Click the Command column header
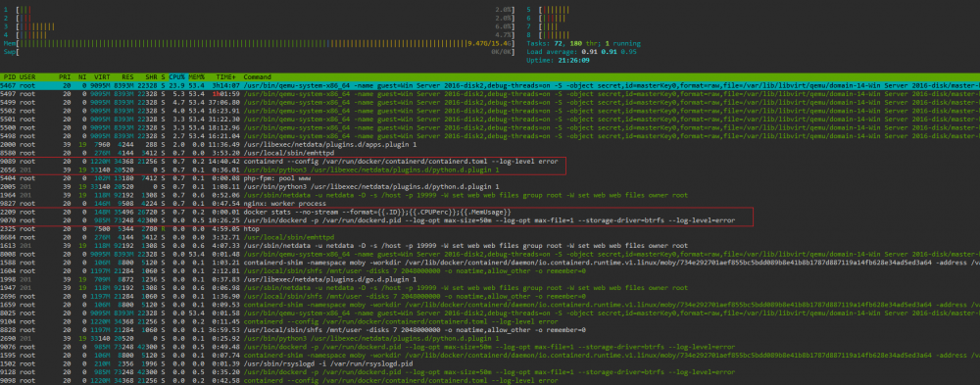 point(258,76)
